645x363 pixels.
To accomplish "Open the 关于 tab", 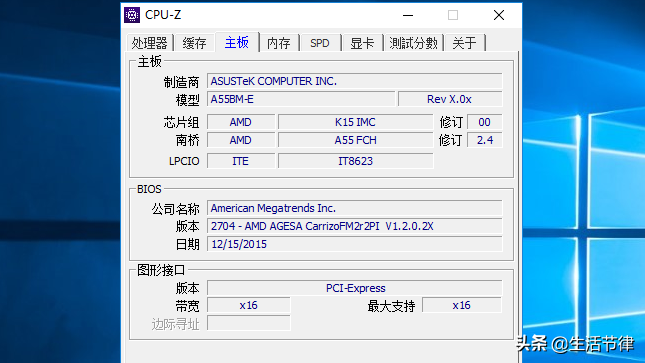I will pyautogui.click(x=465, y=43).
